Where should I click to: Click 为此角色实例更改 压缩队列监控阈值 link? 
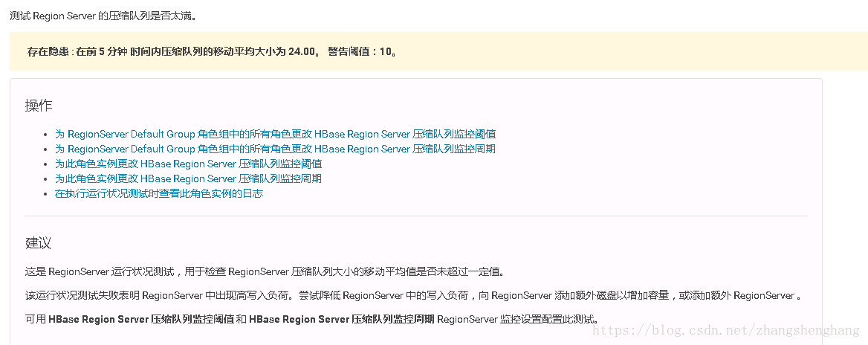click(x=188, y=164)
